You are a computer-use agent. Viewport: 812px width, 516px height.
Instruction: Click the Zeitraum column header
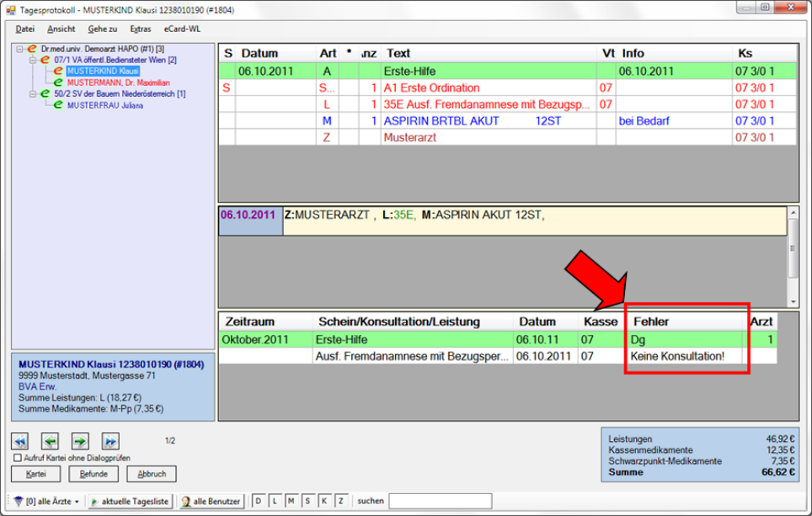point(265,322)
